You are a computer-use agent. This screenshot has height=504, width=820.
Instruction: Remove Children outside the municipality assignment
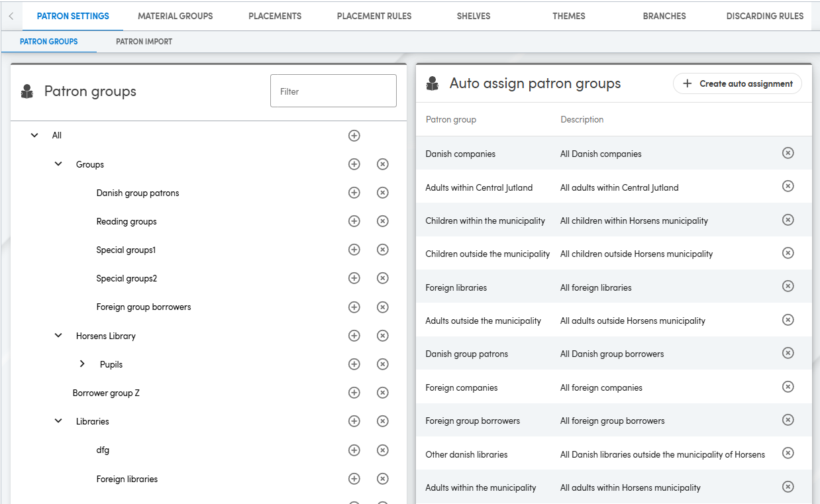coord(788,253)
